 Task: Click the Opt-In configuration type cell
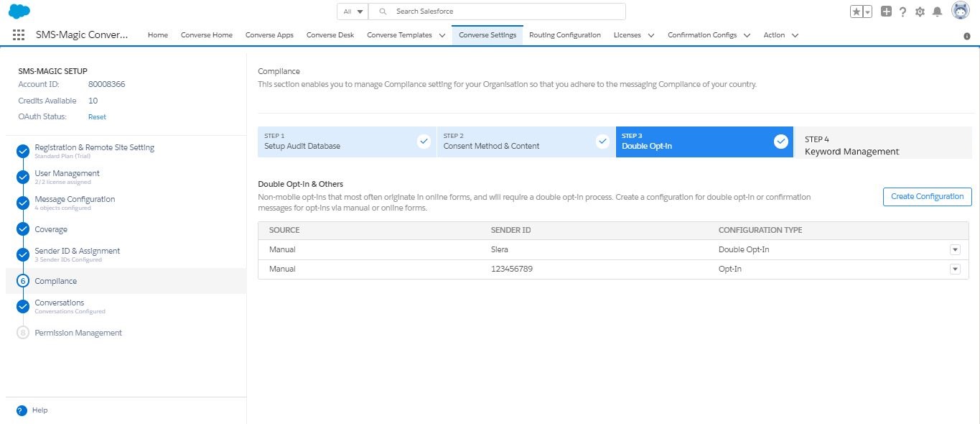(x=732, y=269)
